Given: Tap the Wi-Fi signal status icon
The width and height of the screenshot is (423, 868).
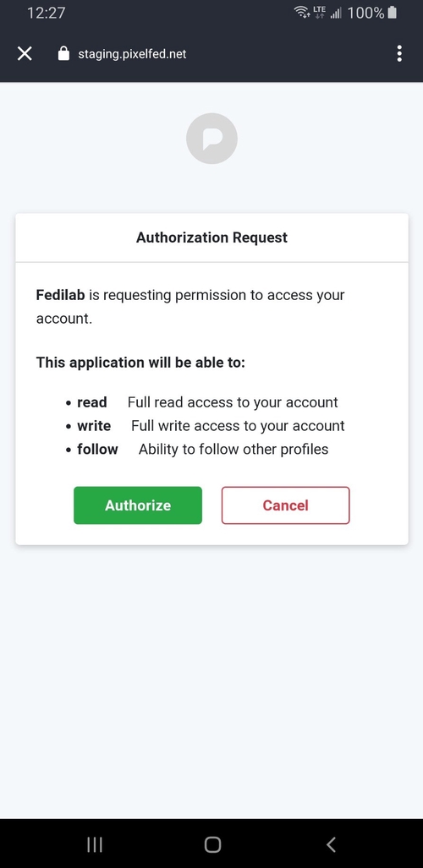Looking at the screenshot, I should tap(302, 12).
